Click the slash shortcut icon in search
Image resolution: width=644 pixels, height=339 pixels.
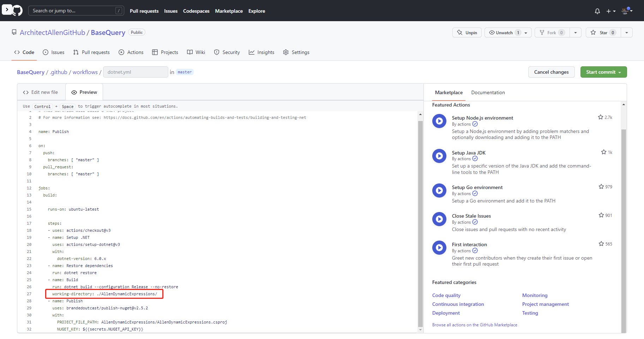(x=119, y=11)
